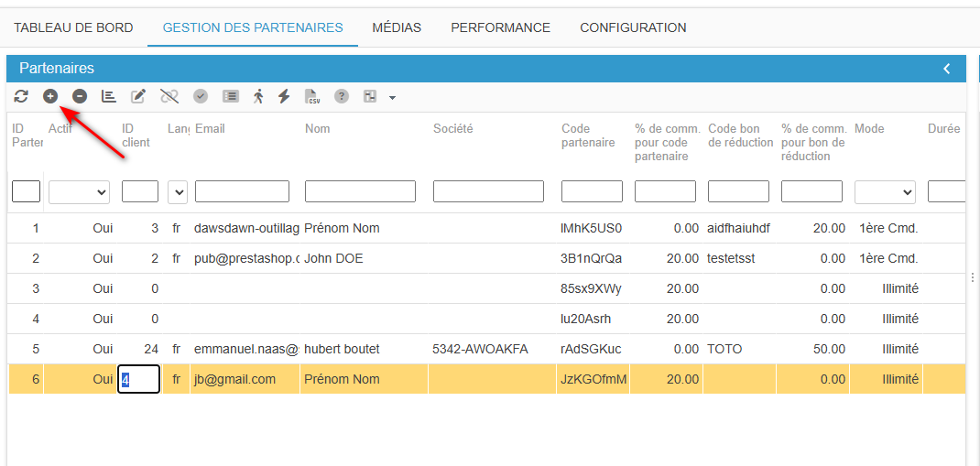Switch to Tableau de bord tab

click(74, 27)
